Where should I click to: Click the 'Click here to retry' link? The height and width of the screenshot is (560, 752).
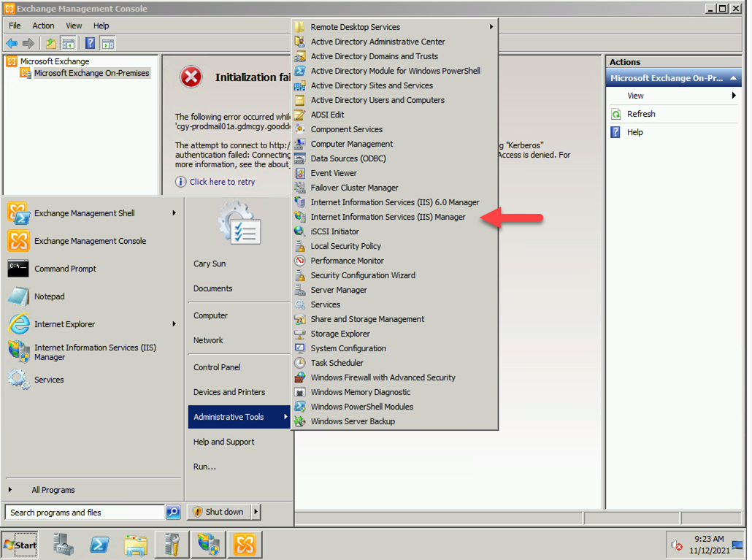(x=222, y=182)
